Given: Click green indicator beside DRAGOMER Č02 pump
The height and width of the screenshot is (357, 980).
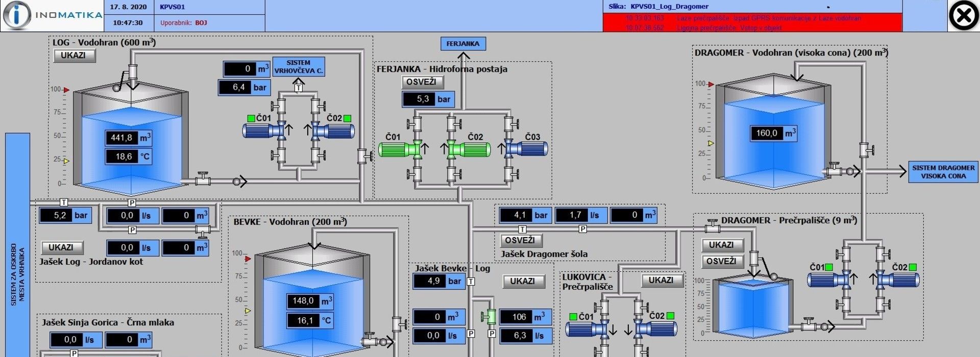Looking at the screenshot, I should 913,267.
